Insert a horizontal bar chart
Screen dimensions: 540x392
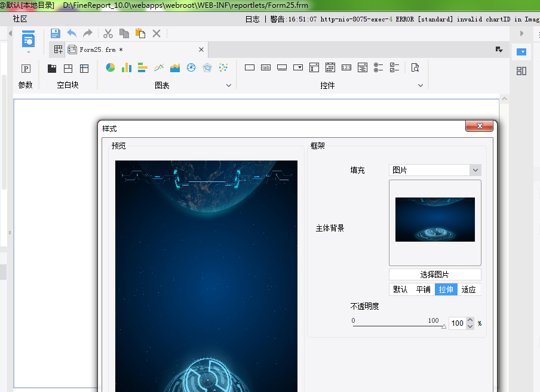(143, 67)
